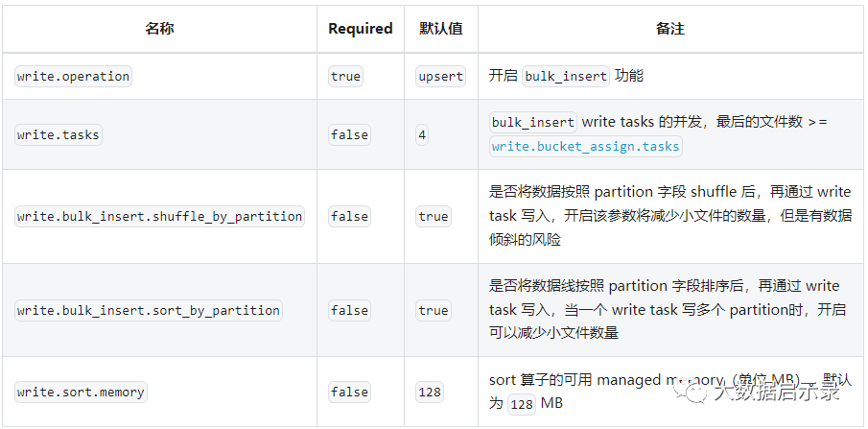Image resolution: width=868 pixels, height=429 pixels.
Task: Select bulk_insert code in write.tasks note
Action: [533, 123]
